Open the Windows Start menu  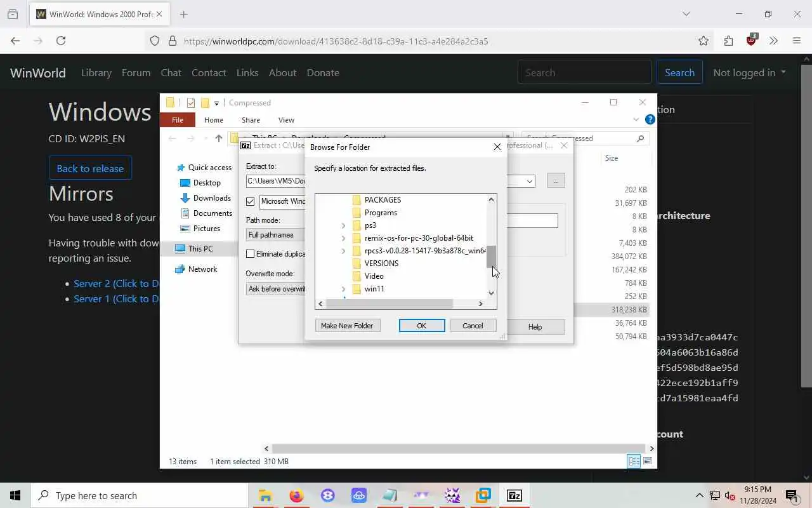pyautogui.click(x=15, y=495)
